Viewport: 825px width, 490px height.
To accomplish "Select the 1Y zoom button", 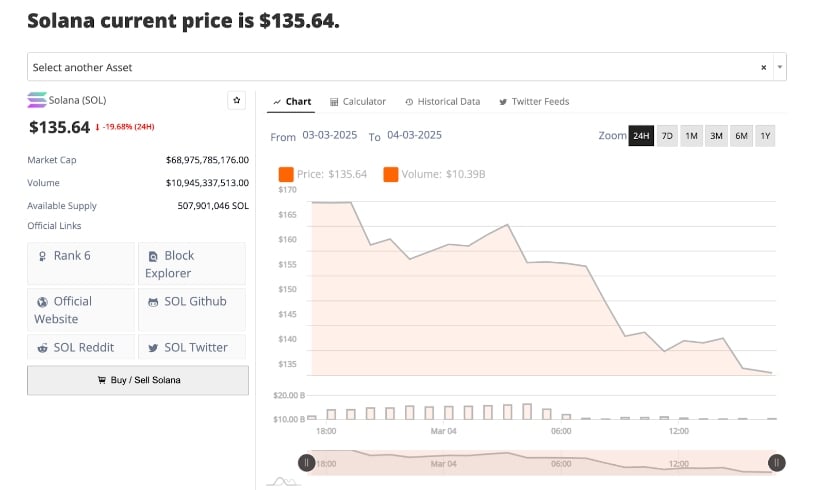I will click(765, 136).
